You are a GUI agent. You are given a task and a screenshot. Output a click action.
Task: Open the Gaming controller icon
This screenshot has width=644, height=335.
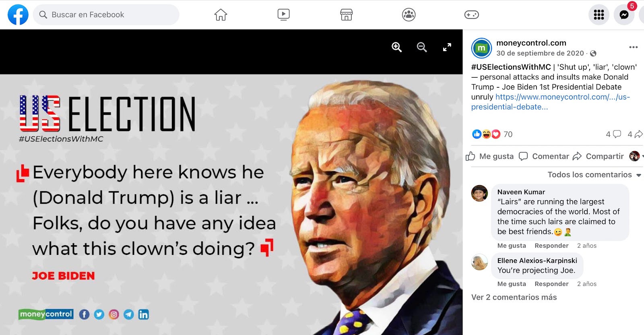471,15
